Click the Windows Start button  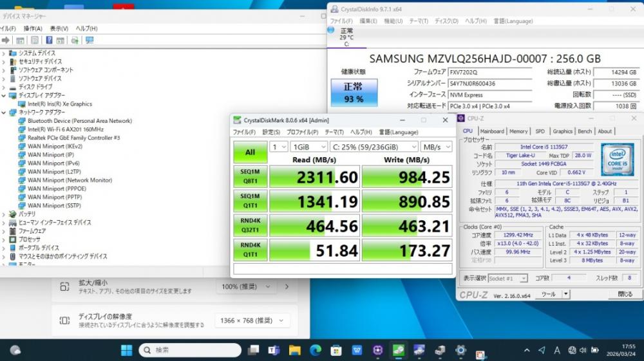point(126,350)
